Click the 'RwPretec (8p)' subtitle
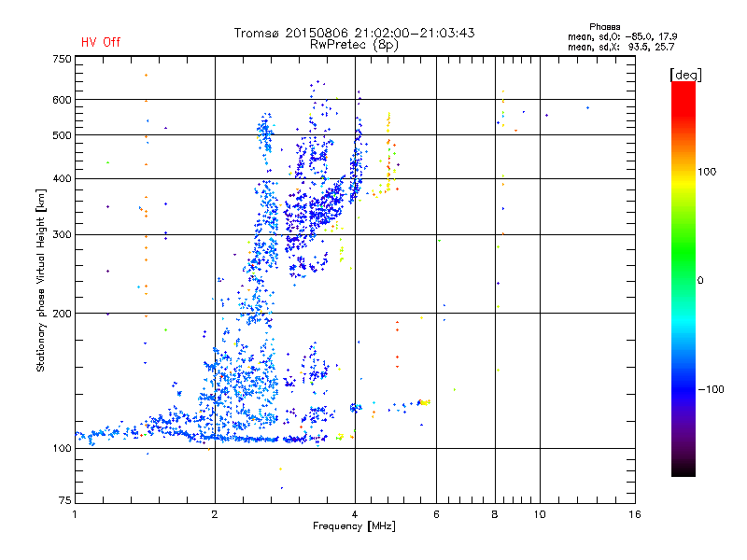This screenshot has width=747, height=560. 355,45
